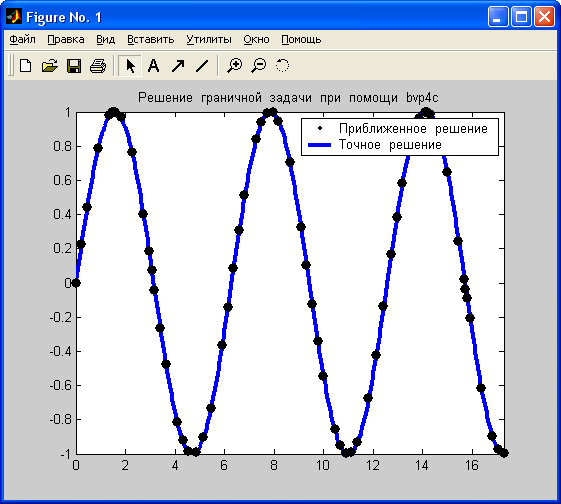This screenshot has width=561, height=504.
Task: Open the Файл menu
Action: tap(22, 39)
